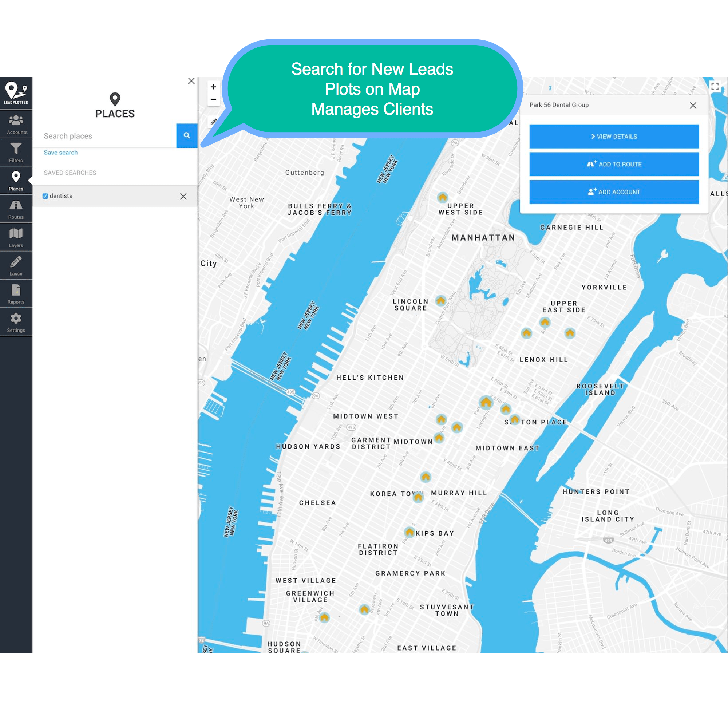Viewport: 728px width, 727px height.
Task: Select the Lasso tool
Action: click(x=16, y=265)
